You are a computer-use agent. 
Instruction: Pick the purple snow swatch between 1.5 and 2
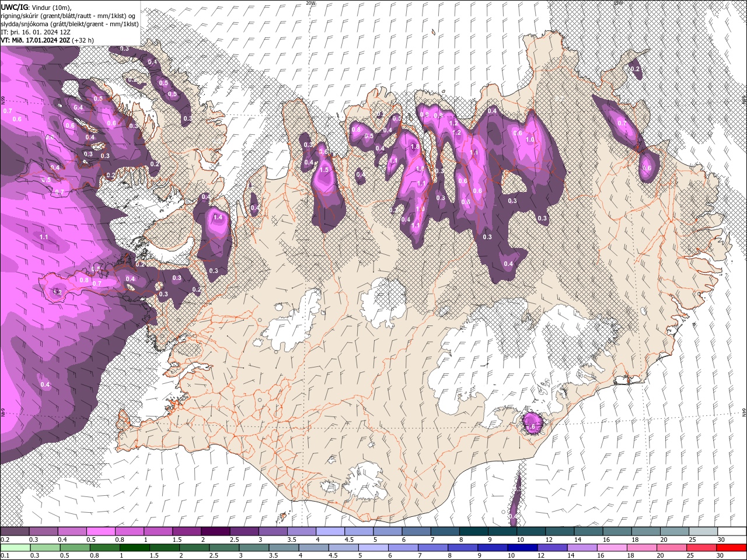click(x=186, y=531)
